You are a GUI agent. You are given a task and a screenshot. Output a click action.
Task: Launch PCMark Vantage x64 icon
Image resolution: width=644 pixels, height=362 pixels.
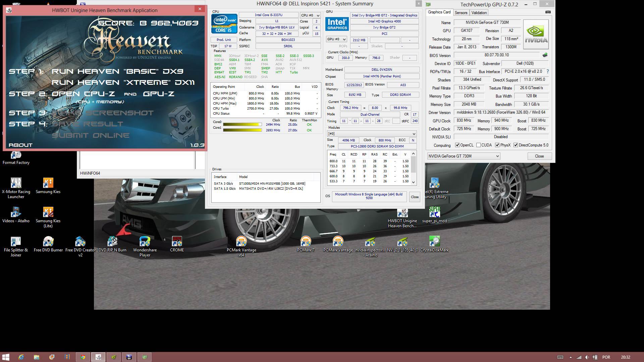tap(241, 246)
